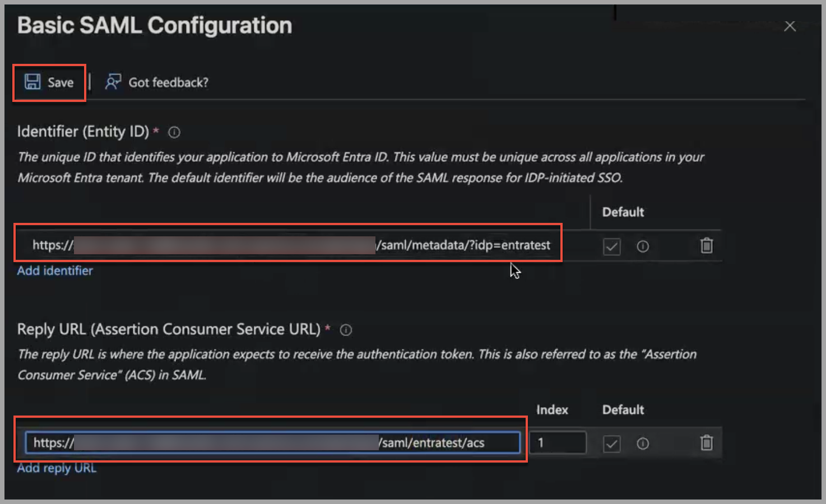Toggle the Default checkbox in the Reply URL row
The width and height of the screenshot is (826, 504).
pos(611,444)
